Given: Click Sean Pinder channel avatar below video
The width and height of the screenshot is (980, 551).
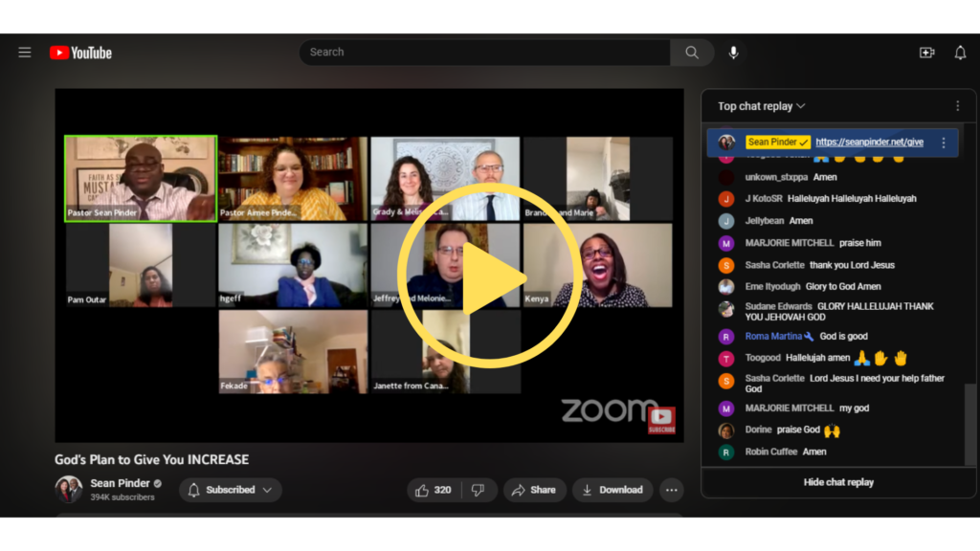Looking at the screenshot, I should 68,489.
